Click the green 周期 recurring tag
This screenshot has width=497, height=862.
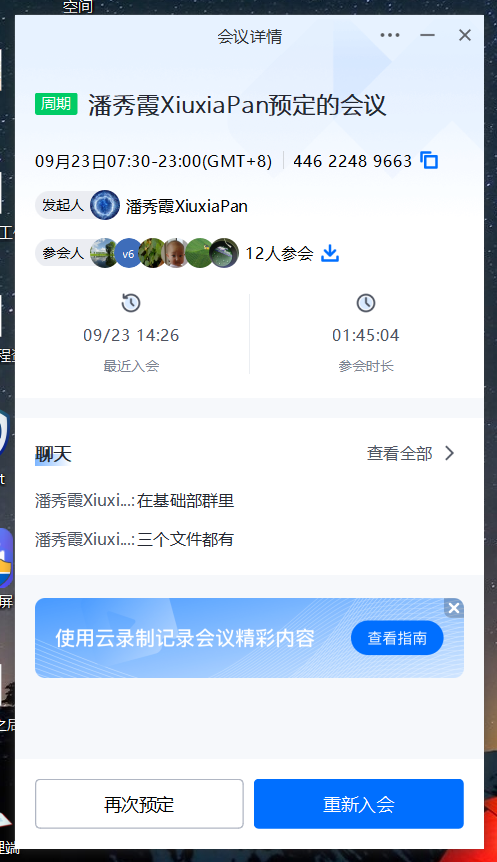tap(56, 104)
